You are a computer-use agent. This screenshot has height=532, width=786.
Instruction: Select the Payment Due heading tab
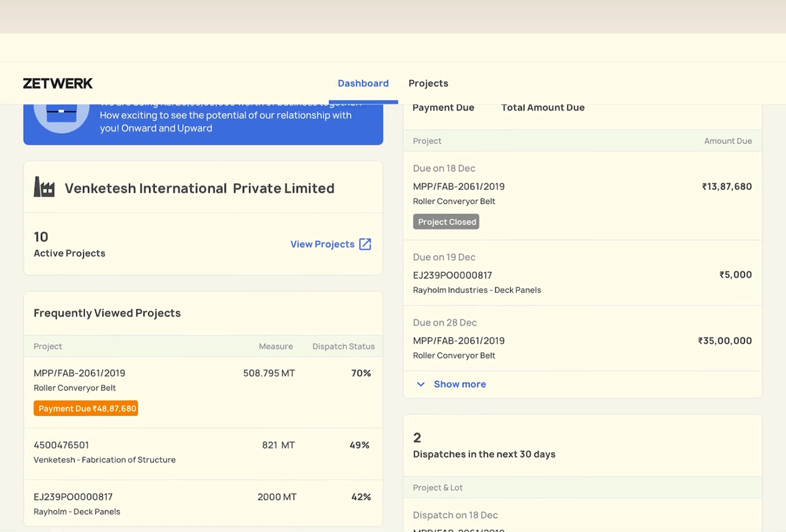point(443,107)
